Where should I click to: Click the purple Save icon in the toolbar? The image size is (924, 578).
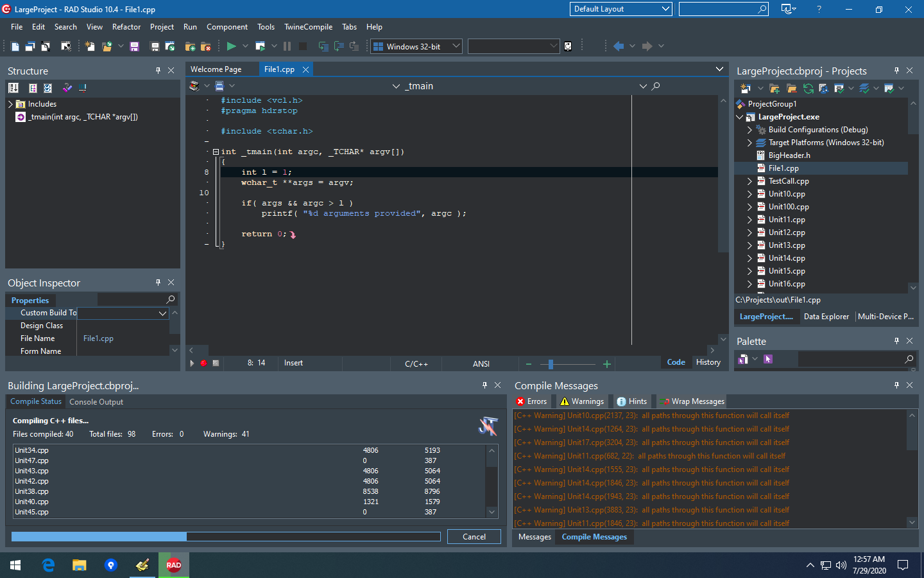(x=134, y=46)
